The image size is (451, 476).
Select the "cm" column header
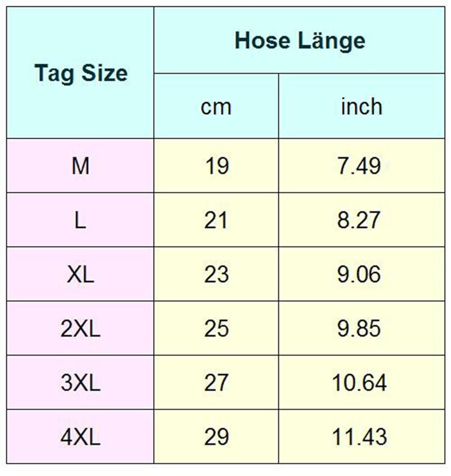tap(216, 106)
